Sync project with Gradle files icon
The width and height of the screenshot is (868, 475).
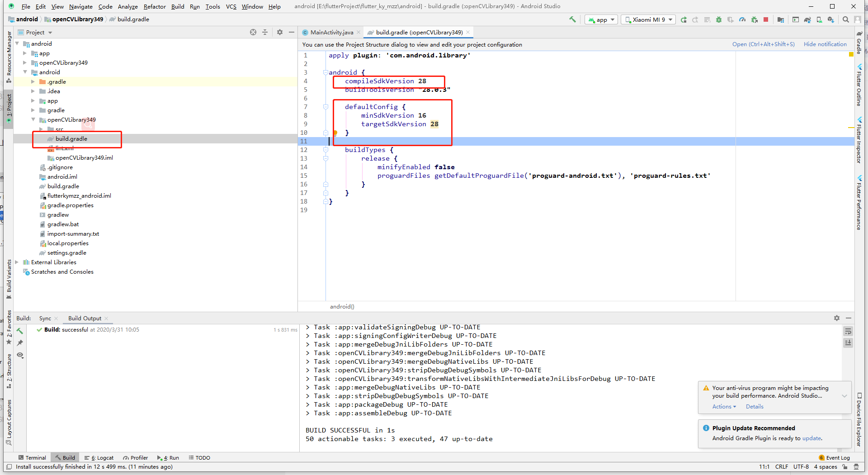[807, 19]
